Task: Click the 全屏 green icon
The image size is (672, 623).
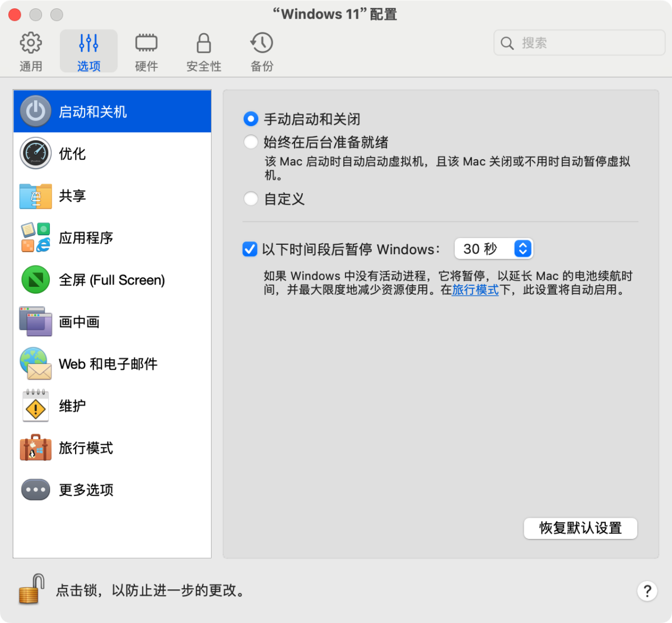Action: click(36, 280)
